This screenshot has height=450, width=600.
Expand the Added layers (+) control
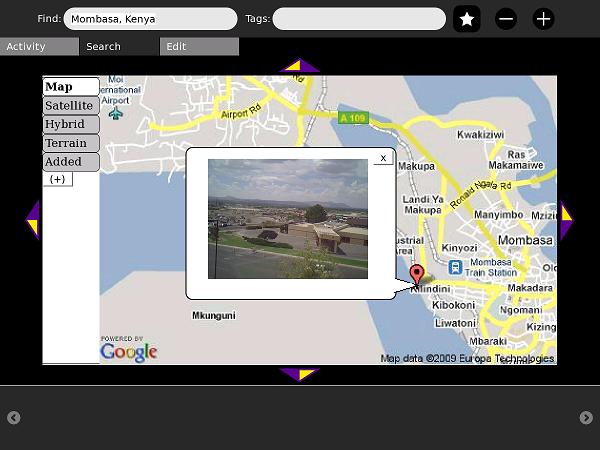tap(57, 179)
